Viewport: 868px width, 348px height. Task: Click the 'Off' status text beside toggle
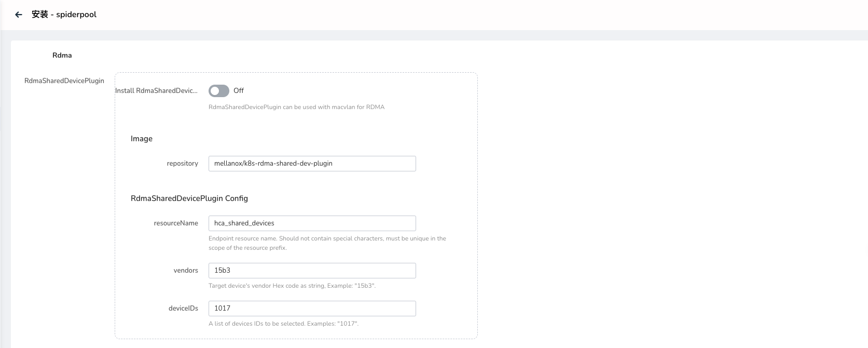[x=239, y=91]
